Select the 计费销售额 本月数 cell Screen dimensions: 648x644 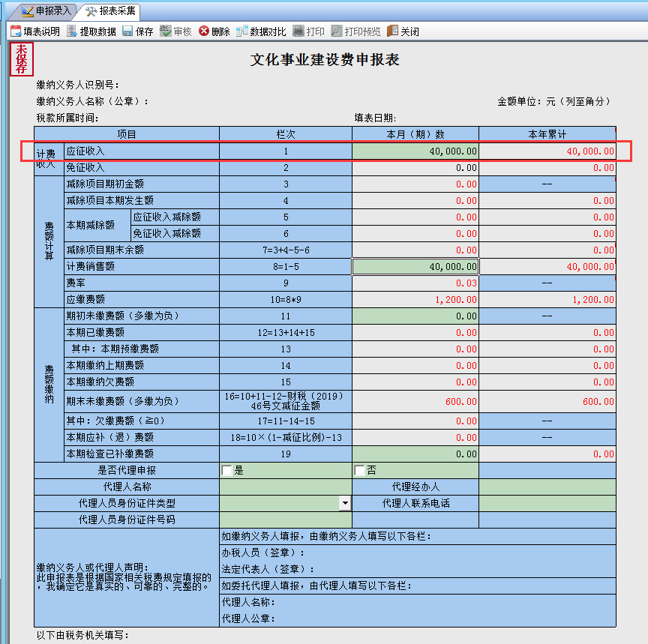point(415,266)
